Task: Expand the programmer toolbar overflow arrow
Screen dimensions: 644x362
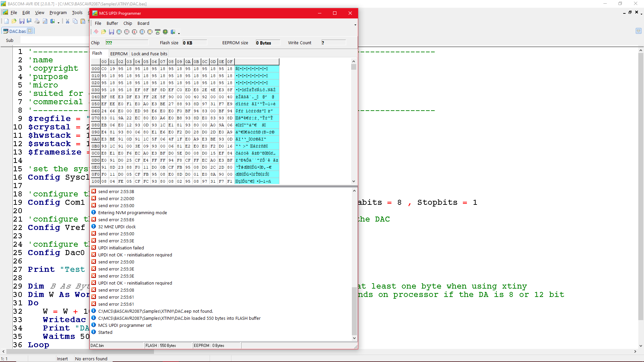Action: [179, 33]
